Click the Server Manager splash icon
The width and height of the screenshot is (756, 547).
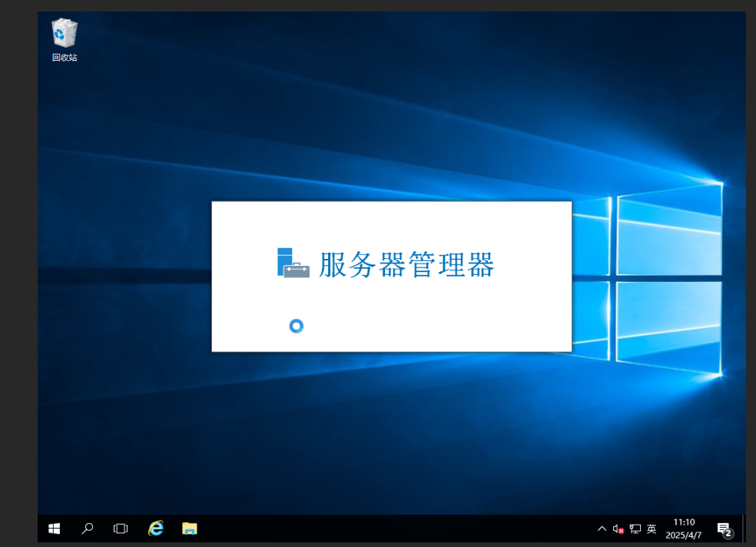[293, 263]
